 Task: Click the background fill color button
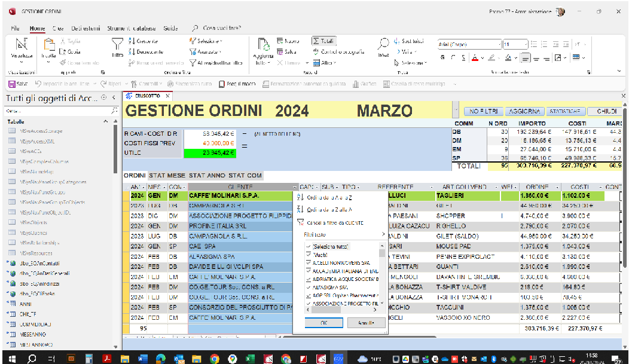coord(508,58)
